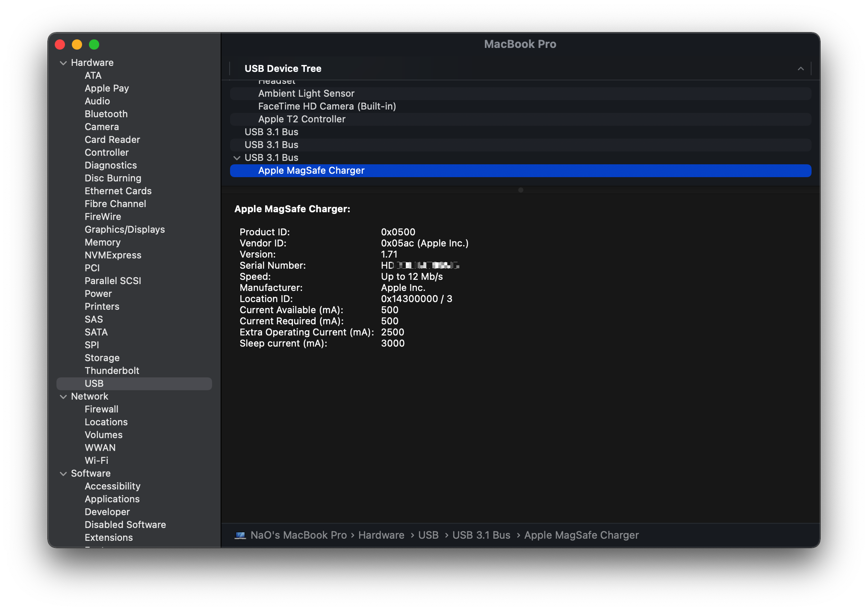The width and height of the screenshot is (868, 611).
Task: Open Graphics/Displays hardware section
Action: [x=124, y=229]
